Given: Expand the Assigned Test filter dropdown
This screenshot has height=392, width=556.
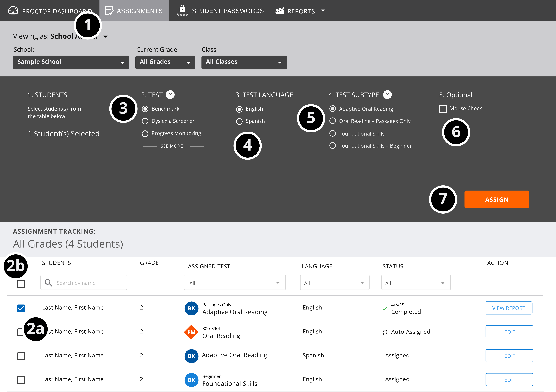Looking at the screenshot, I should coord(234,283).
